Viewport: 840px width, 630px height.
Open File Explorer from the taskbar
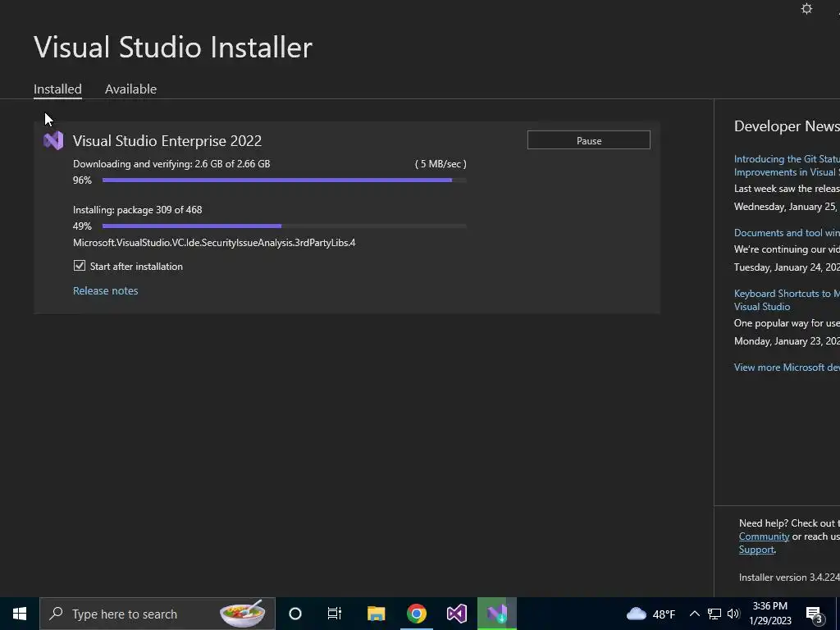coord(376,614)
